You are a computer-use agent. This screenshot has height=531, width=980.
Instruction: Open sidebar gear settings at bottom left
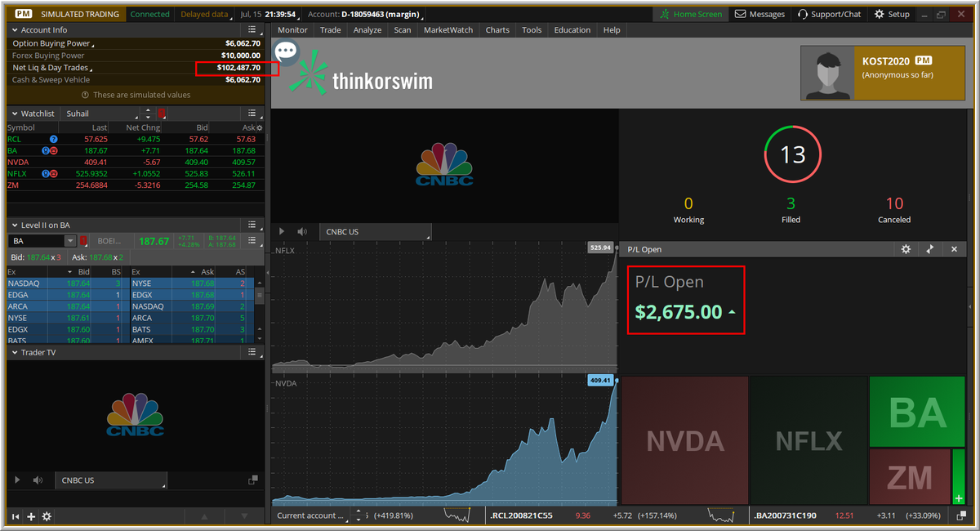tap(47, 516)
